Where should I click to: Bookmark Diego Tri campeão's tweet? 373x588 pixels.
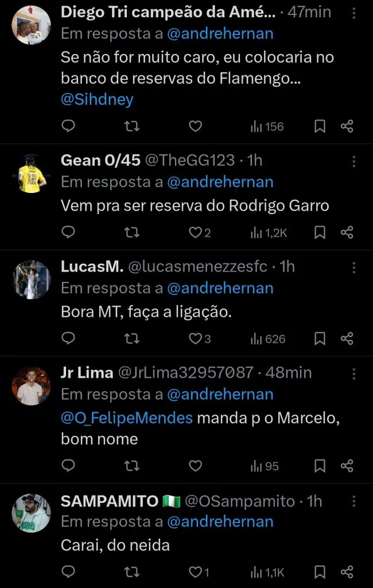pyautogui.click(x=320, y=126)
